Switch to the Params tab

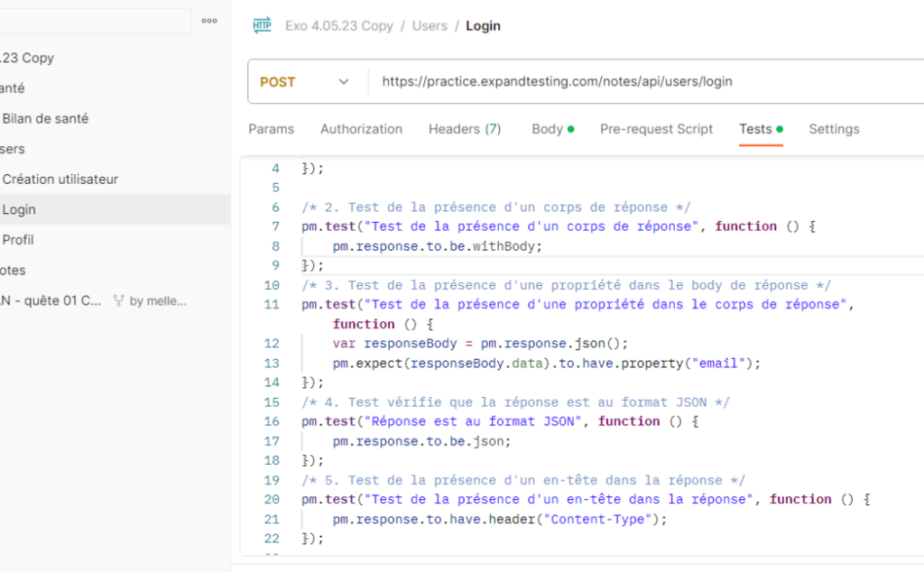tap(271, 129)
